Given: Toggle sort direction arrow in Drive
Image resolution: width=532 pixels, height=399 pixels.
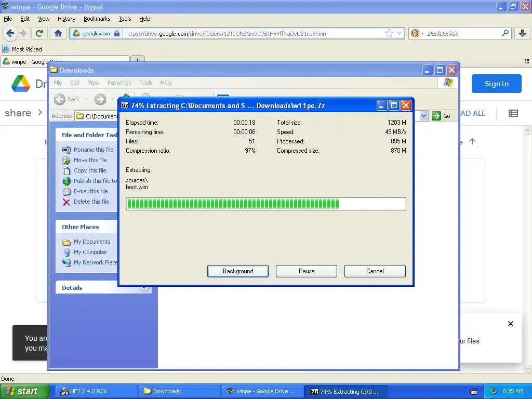Looking at the screenshot, I should (x=472, y=141).
